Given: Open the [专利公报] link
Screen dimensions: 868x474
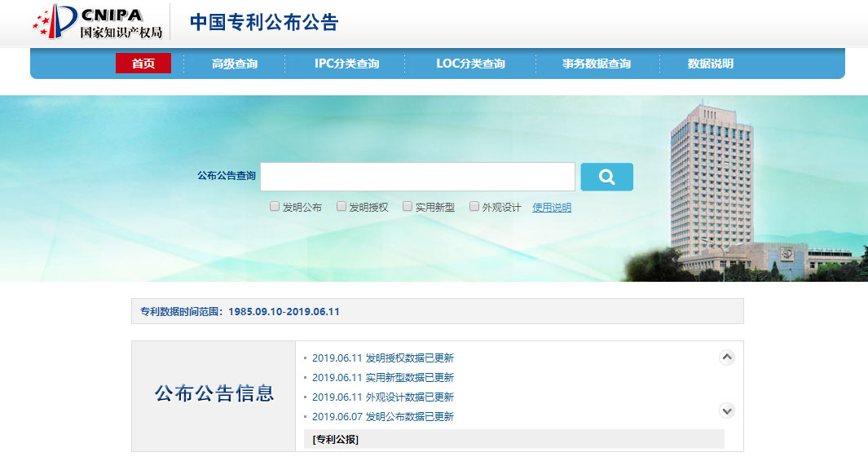Looking at the screenshot, I should coord(335,440).
